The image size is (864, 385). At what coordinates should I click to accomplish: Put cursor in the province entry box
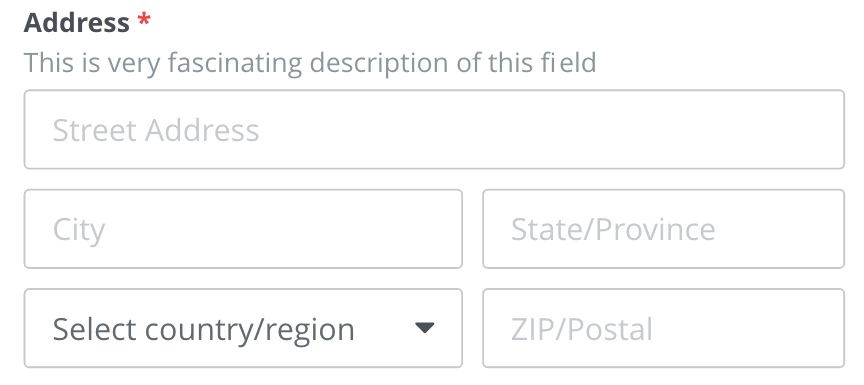coord(663,229)
